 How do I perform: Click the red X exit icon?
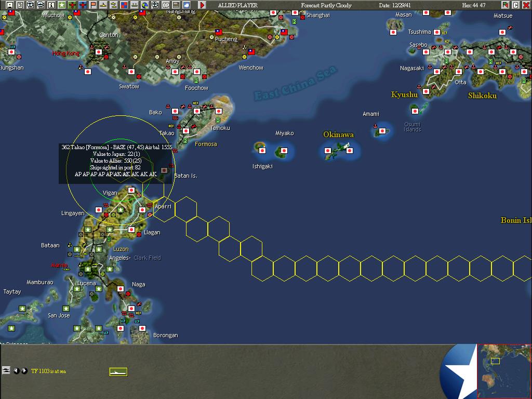(526, 5)
